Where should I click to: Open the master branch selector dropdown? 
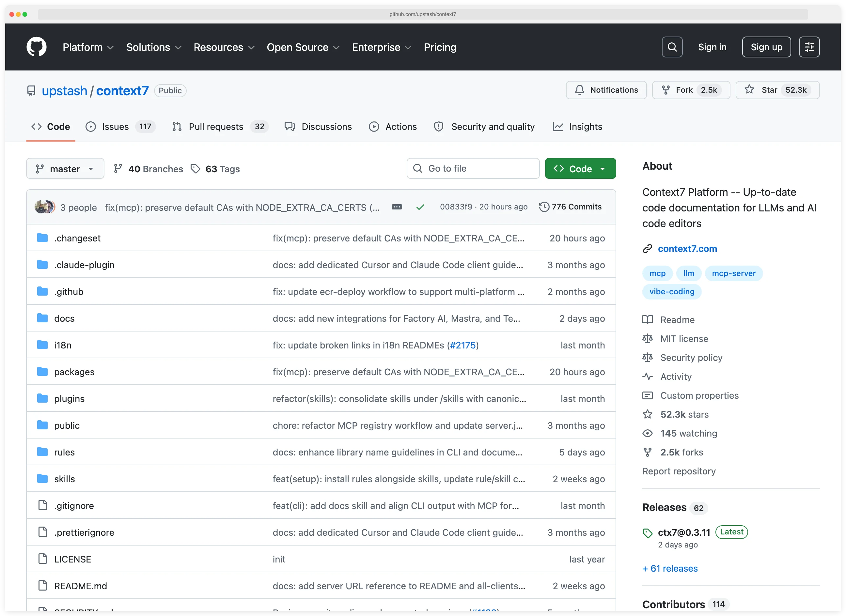pyautogui.click(x=65, y=169)
